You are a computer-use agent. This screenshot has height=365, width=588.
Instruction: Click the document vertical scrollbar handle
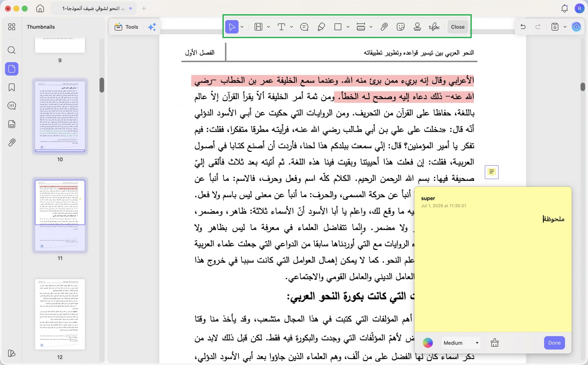(583, 87)
